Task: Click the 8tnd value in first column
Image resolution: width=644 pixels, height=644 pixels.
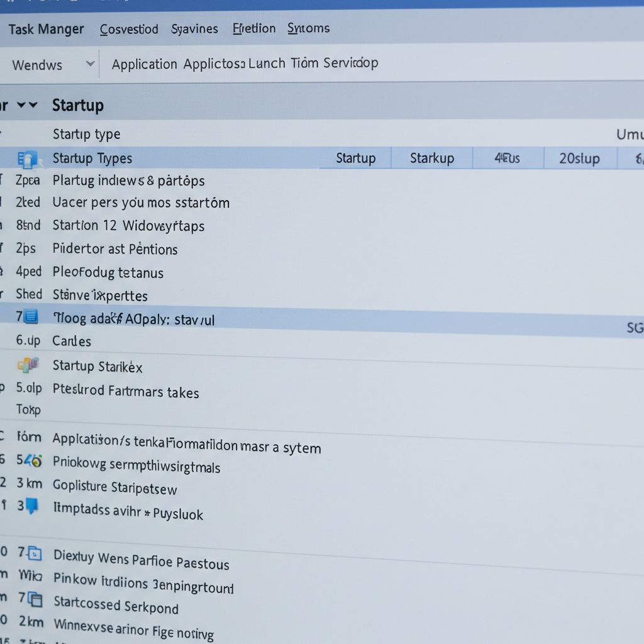Action: pos(28,225)
